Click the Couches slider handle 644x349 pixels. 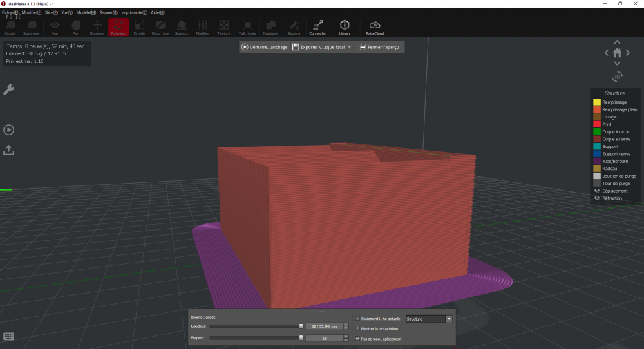click(x=301, y=326)
